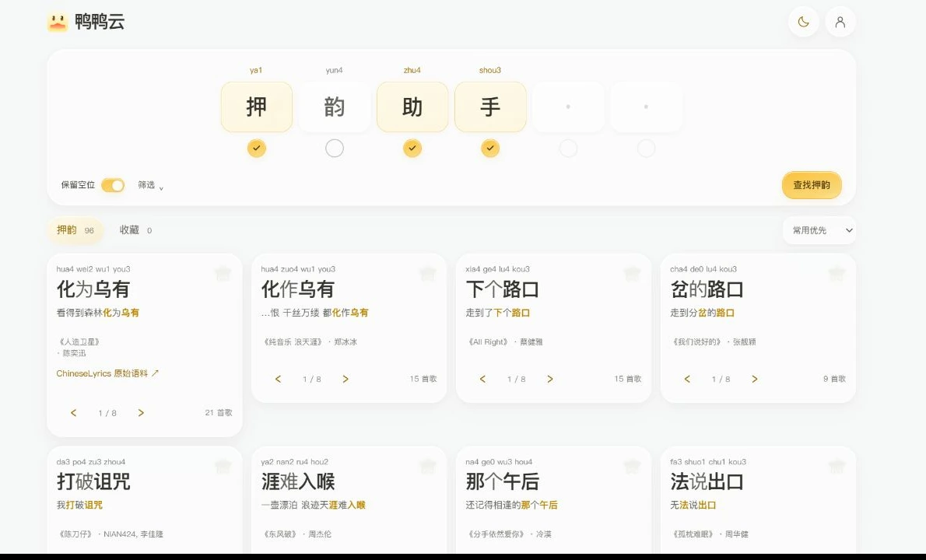Favorite the 化作乌有 card
Image resolution: width=926 pixels, height=560 pixels.
pyautogui.click(x=427, y=273)
